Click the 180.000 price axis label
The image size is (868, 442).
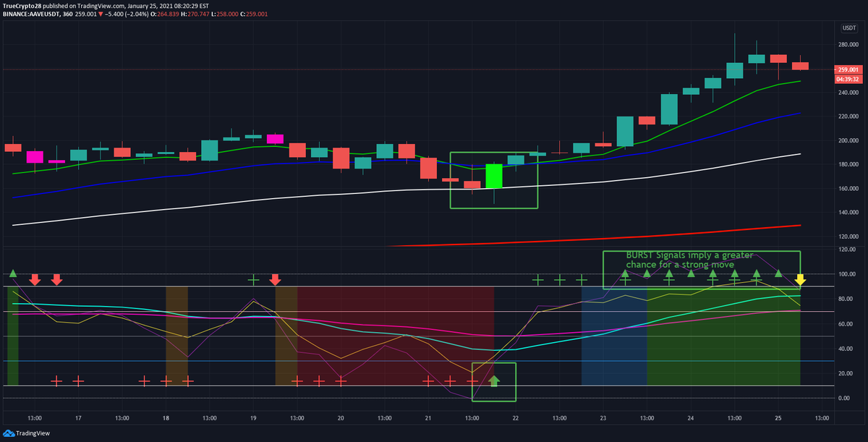(x=848, y=164)
